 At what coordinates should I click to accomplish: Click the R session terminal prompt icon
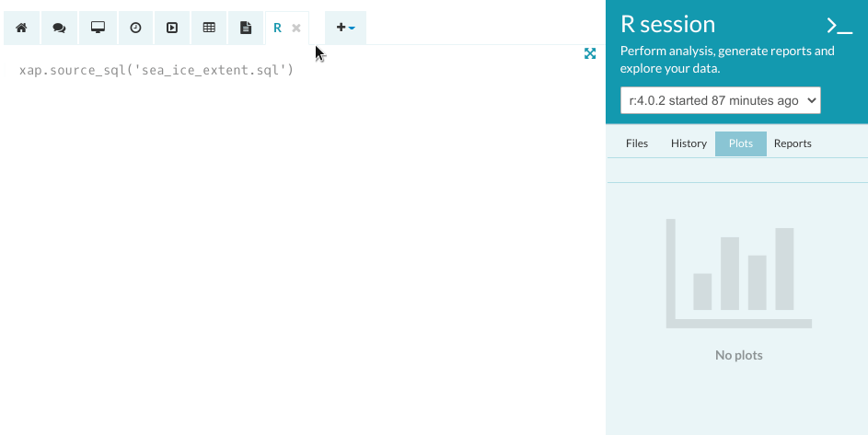point(839,26)
